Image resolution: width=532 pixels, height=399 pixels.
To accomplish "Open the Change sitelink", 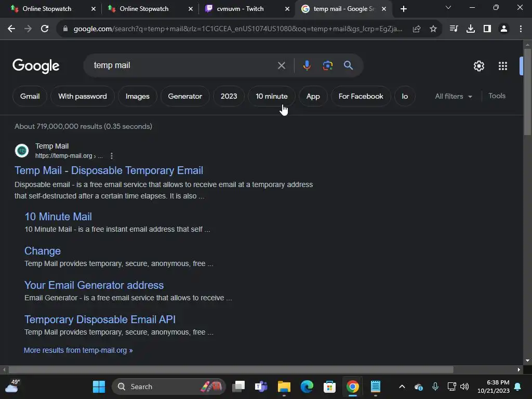I will click(x=43, y=251).
